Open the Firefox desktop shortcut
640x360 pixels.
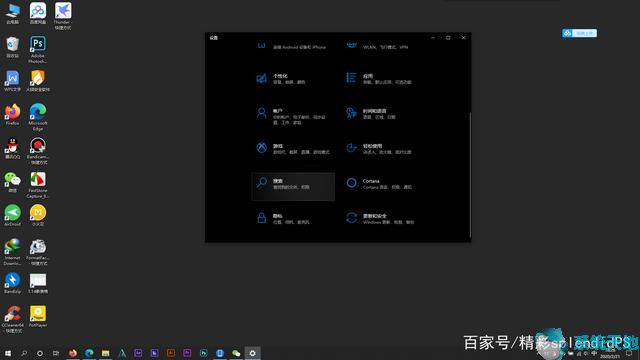pyautogui.click(x=13, y=114)
